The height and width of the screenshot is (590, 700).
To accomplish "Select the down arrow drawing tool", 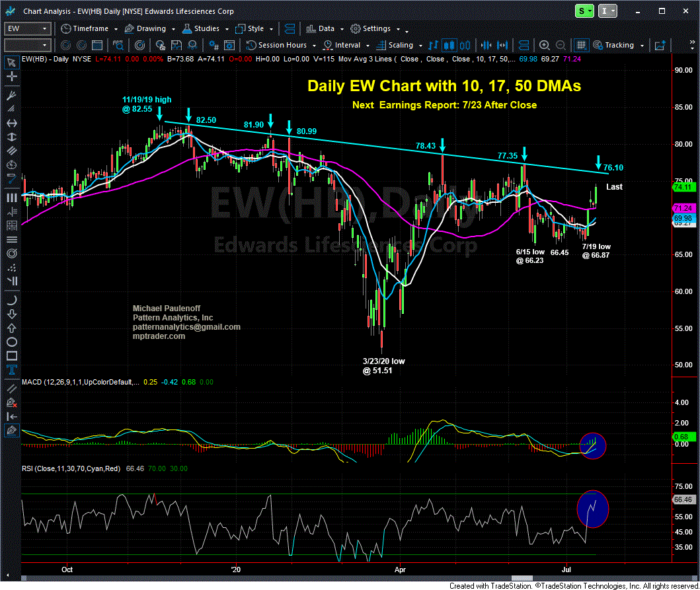I will click(x=12, y=314).
